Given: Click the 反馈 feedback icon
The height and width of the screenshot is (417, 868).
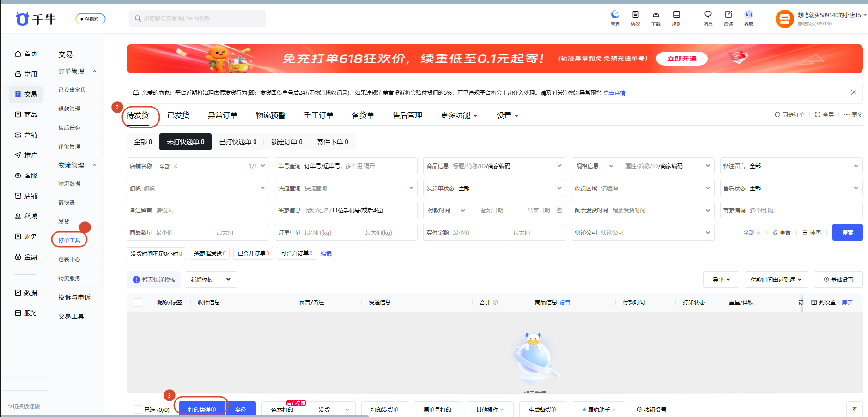Looking at the screenshot, I should pos(728,14).
